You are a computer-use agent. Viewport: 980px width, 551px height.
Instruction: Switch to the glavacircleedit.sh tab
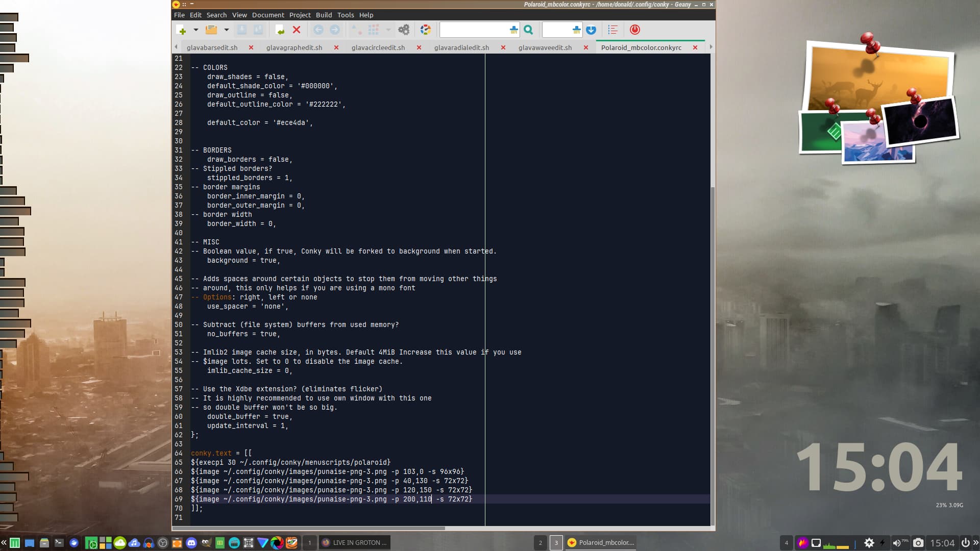(x=378, y=47)
